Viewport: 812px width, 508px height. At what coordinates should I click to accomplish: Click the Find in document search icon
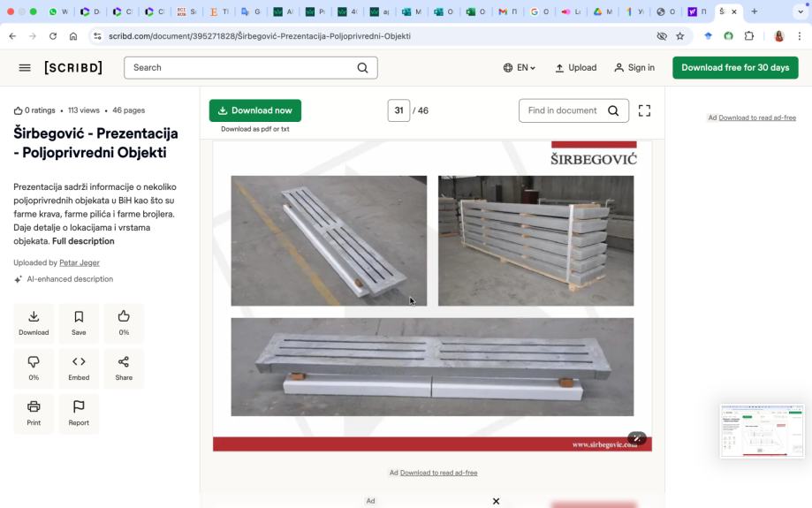(613, 110)
